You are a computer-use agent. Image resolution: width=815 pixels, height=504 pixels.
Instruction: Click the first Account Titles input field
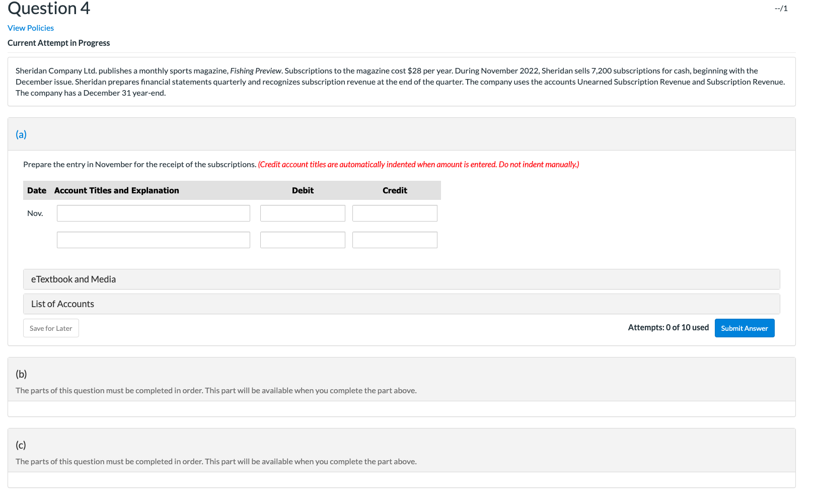[153, 213]
